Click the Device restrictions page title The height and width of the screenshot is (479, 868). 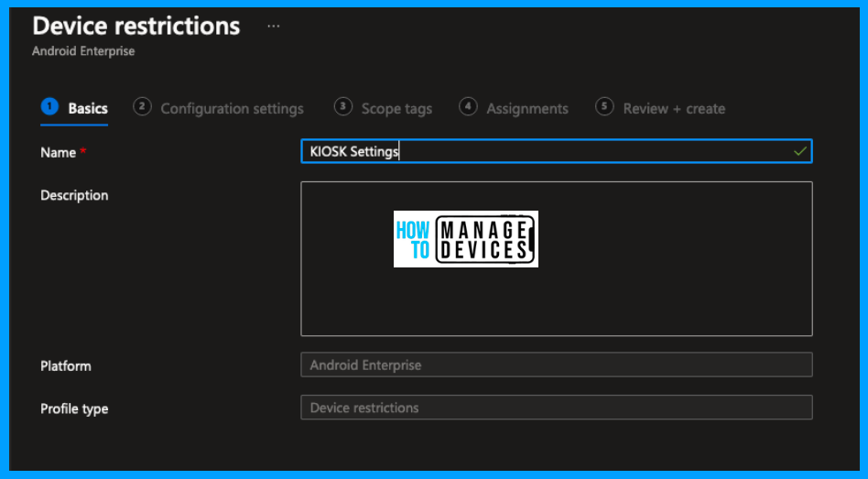coord(136,26)
